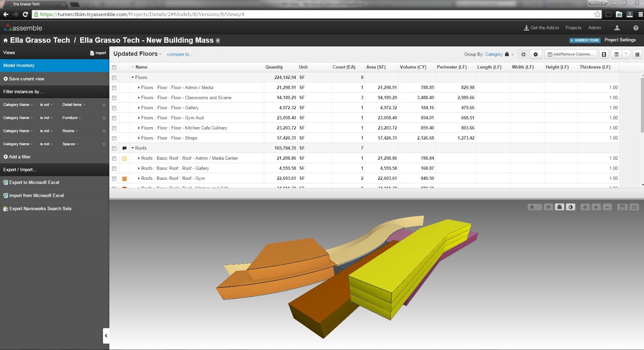Zoom out with the viewer minus icon
This screenshot has width=644, height=350.
pos(607,207)
